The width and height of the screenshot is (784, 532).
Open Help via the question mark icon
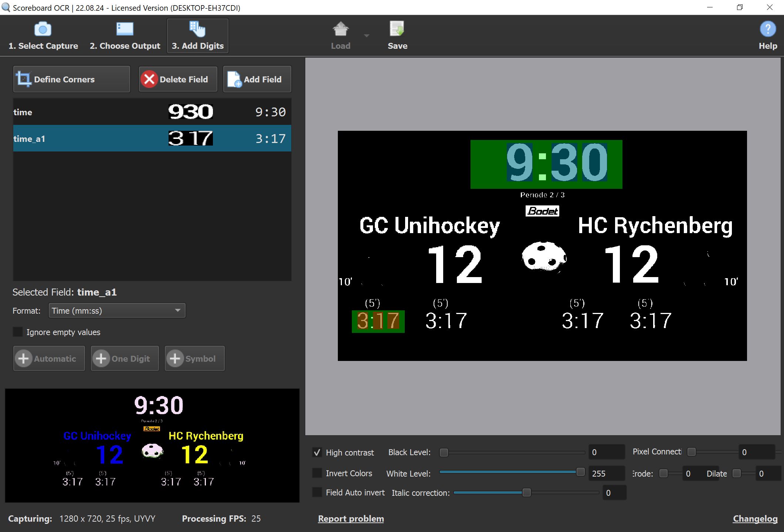768,29
